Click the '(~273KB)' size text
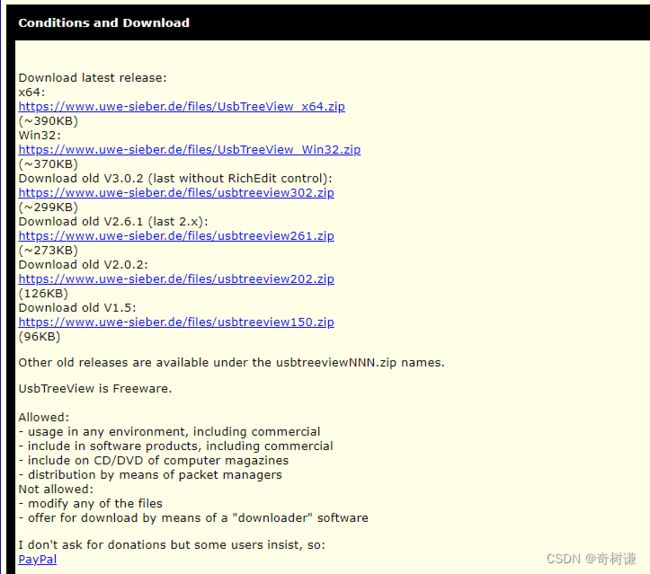This screenshot has height=574, width=650. [x=48, y=250]
